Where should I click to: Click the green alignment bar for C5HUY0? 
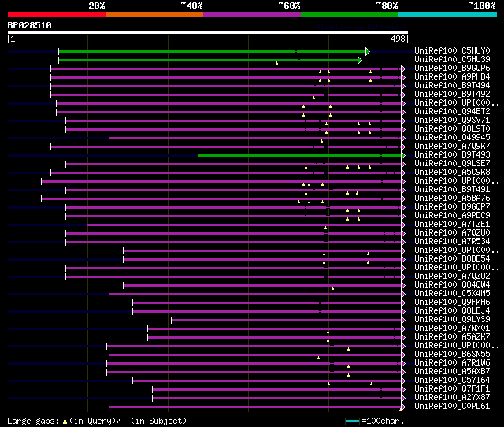click(x=212, y=51)
